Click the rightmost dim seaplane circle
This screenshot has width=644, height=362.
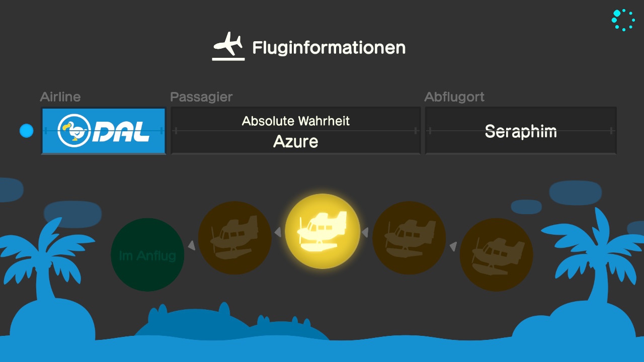coord(497,254)
